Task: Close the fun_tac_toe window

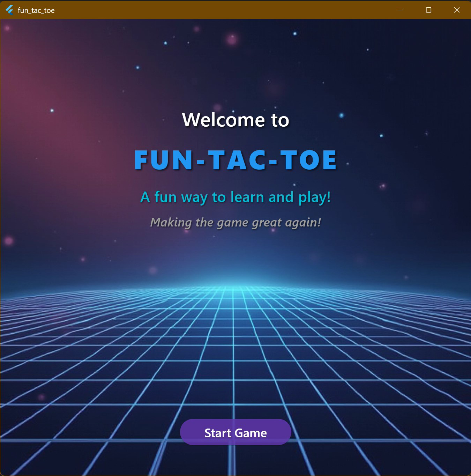Action: pos(457,10)
